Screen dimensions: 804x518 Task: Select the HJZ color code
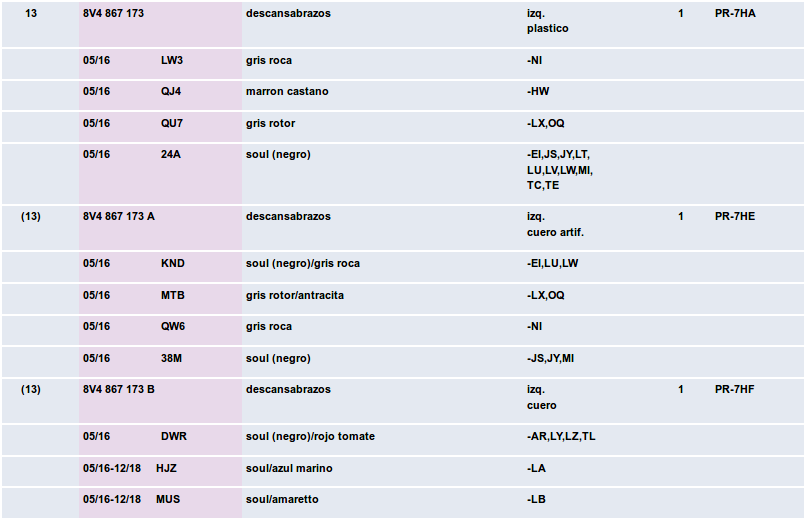(x=166, y=469)
